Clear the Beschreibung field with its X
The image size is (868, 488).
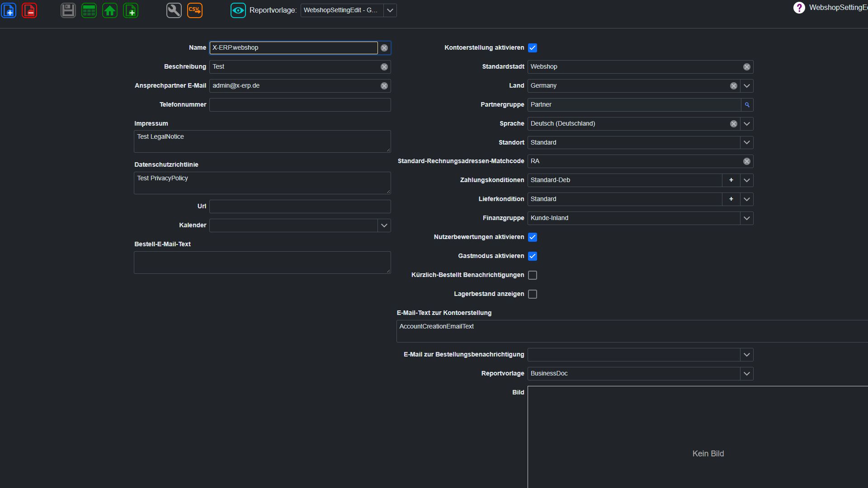coord(384,67)
